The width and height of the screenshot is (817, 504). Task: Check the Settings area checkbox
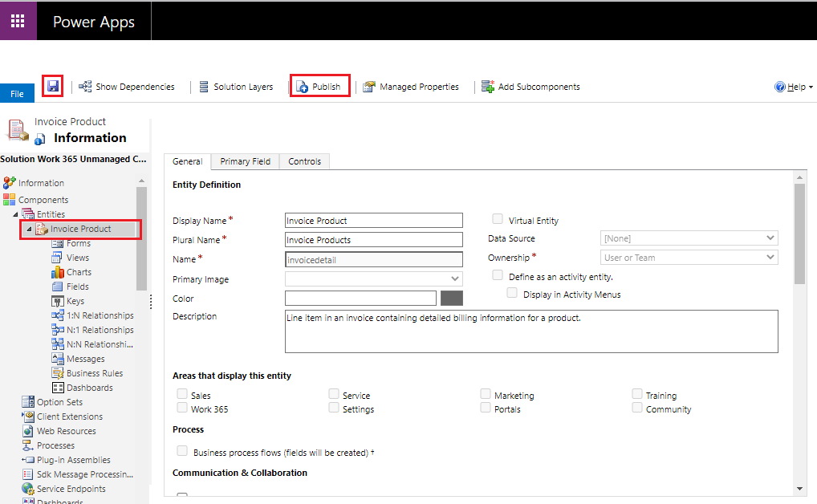[x=334, y=408]
